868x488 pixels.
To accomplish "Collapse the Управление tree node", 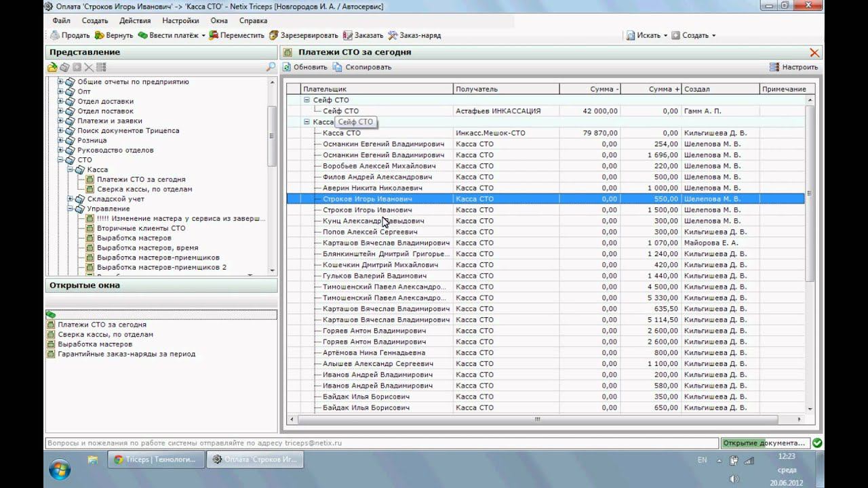I will point(71,209).
